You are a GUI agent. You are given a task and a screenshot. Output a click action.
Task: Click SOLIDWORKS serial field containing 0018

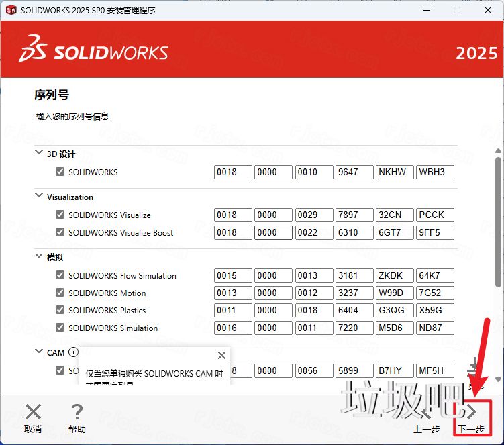(x=233, y=172)
